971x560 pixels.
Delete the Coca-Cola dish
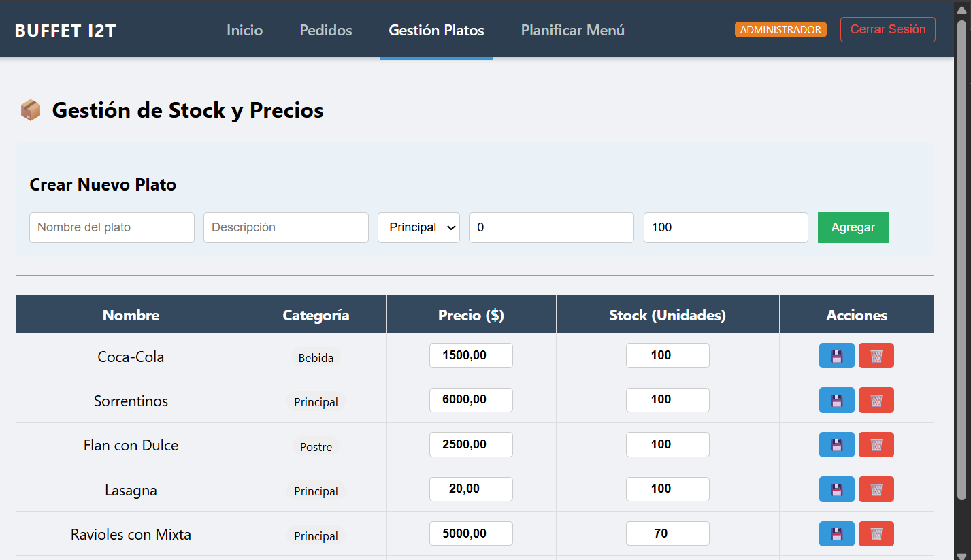876,356
